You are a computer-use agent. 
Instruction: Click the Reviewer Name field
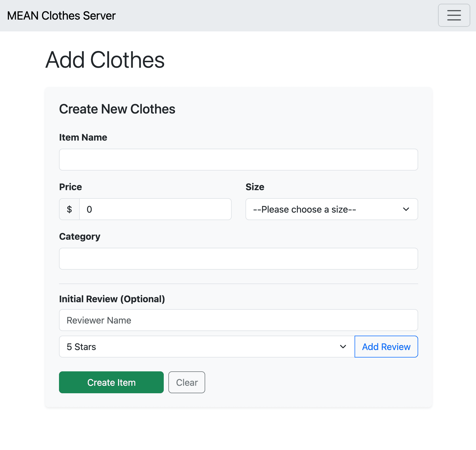point(238,320)
